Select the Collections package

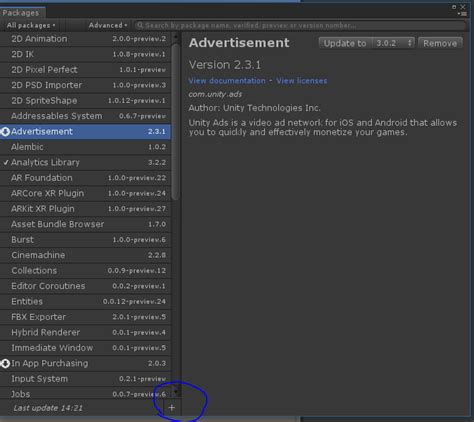[85, 271]
